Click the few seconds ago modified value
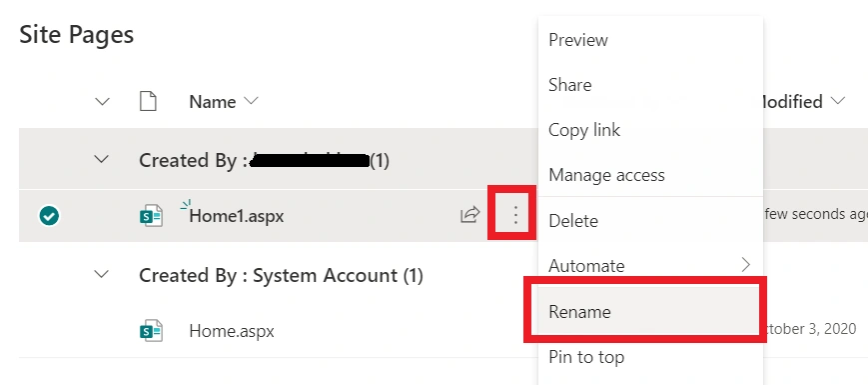This screenshot has height=385, width=868. (x=815, y=214)
